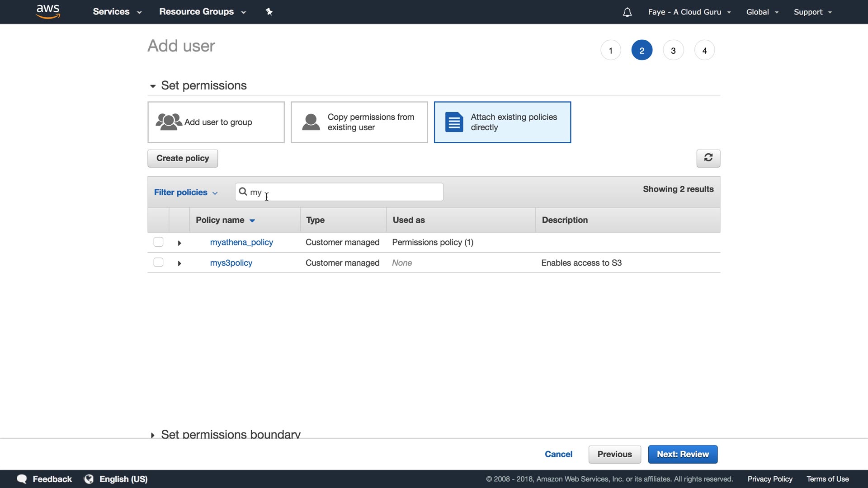Click the AWS logo home icon

[48, 11]
